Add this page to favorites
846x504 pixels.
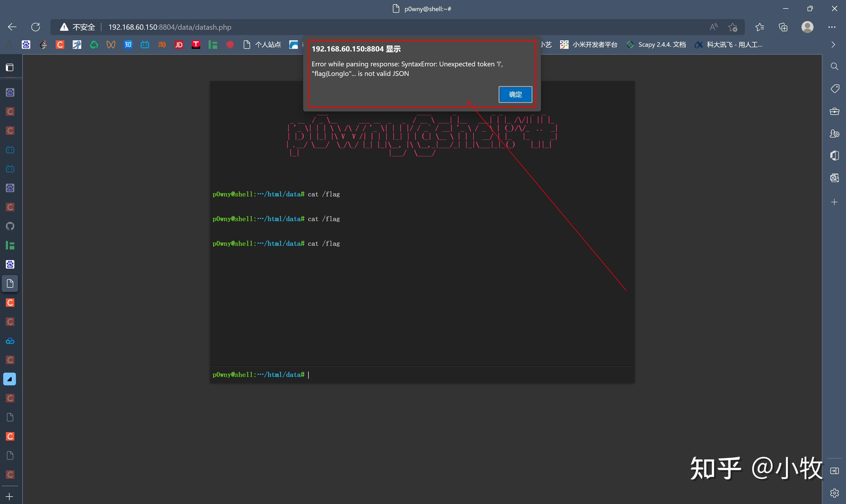point(733,27)
